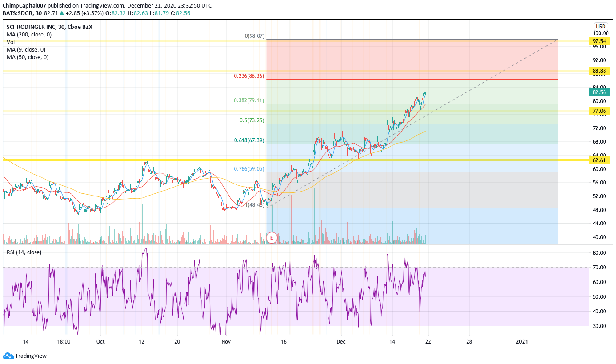Click the RSI (14, close) indicator label
The width and height of the screenshot is (616, 364).
click(x=24, y=252)
